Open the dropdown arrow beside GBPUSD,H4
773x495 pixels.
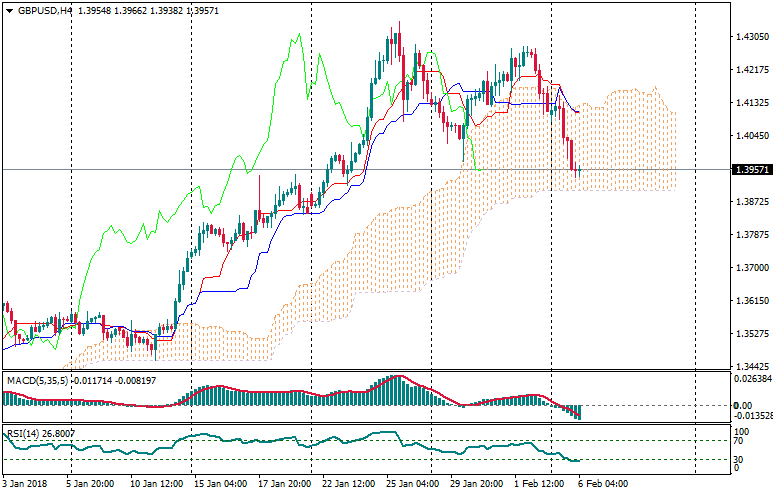point(9,11)
